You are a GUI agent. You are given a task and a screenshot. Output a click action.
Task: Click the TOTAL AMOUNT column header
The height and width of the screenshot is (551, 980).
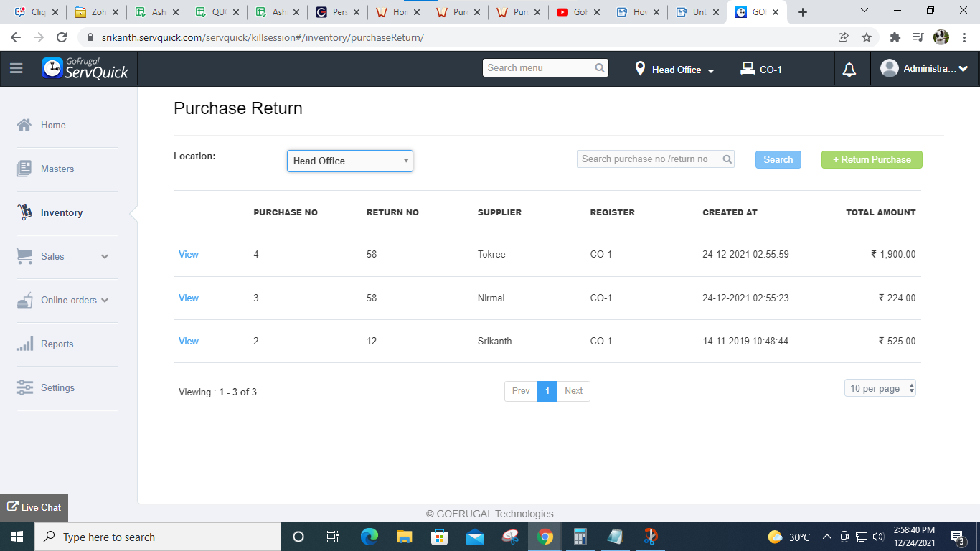click(881, 212)
